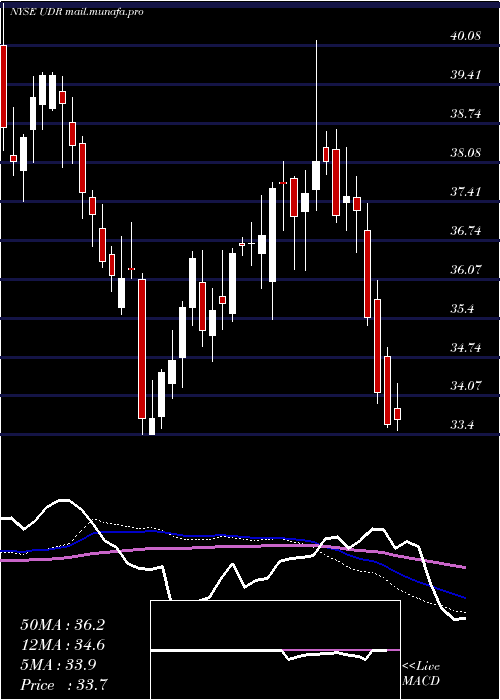The image size is (500, 700).
Task: Select the 40.08 price axis label
Action: [x=466, y=36]
